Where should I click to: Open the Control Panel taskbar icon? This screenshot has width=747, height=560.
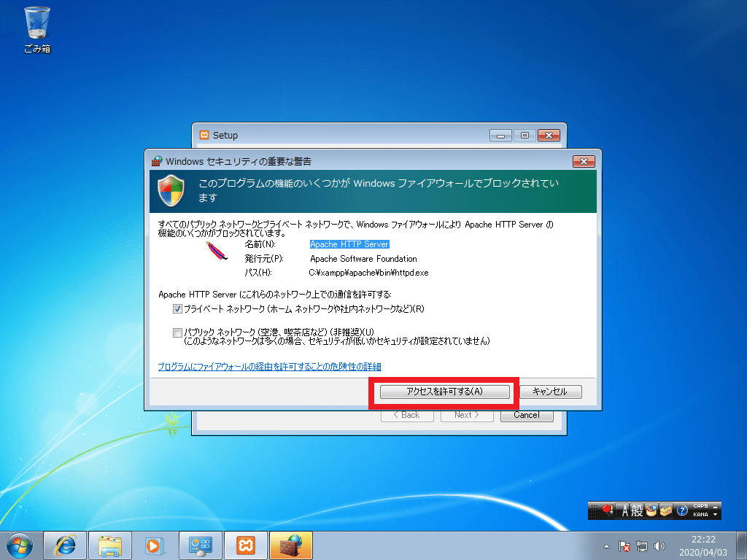[200, 545]
